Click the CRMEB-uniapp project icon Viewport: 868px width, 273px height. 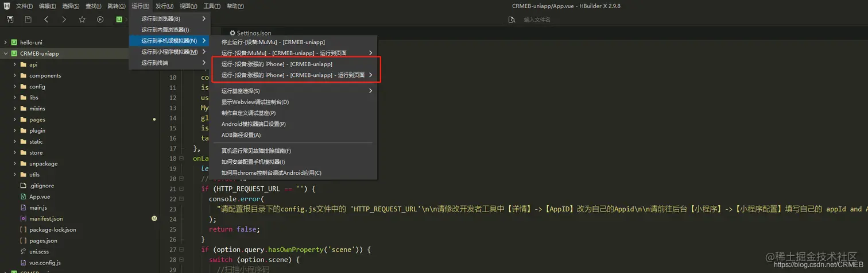14,53
